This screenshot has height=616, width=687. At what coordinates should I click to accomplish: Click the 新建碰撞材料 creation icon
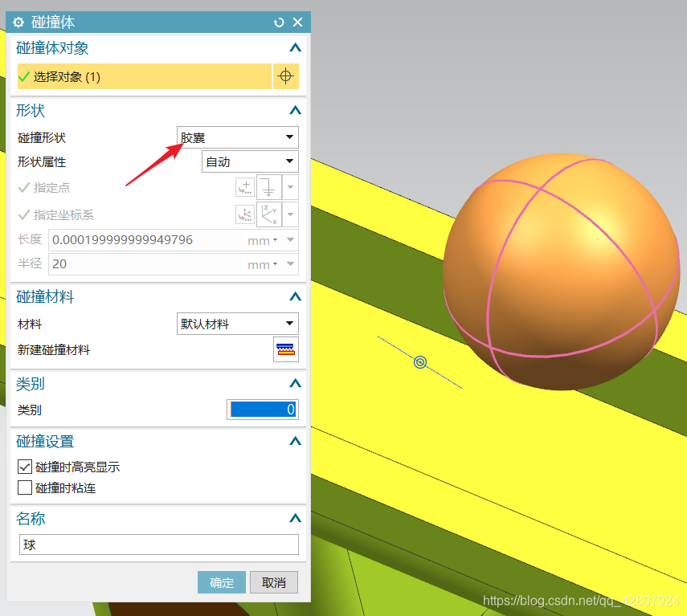[285, 349]
